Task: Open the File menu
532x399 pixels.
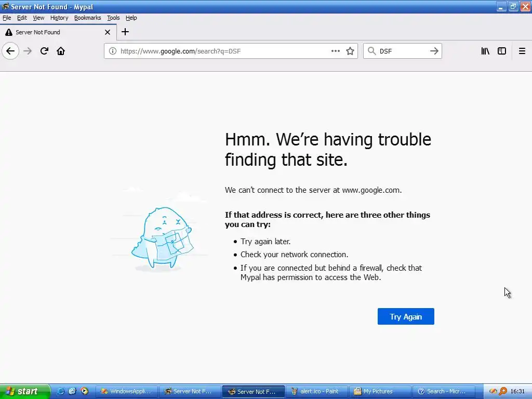Action: (7, 18)
